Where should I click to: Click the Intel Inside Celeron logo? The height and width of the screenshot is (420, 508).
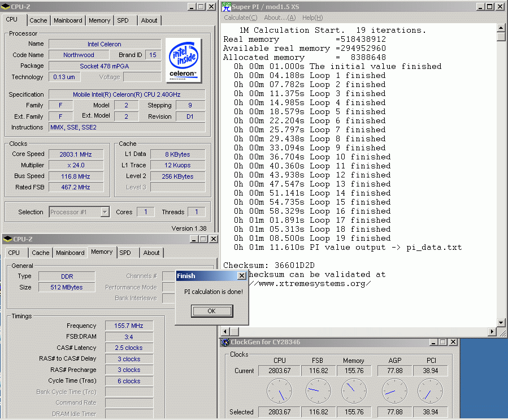(184, 61)
